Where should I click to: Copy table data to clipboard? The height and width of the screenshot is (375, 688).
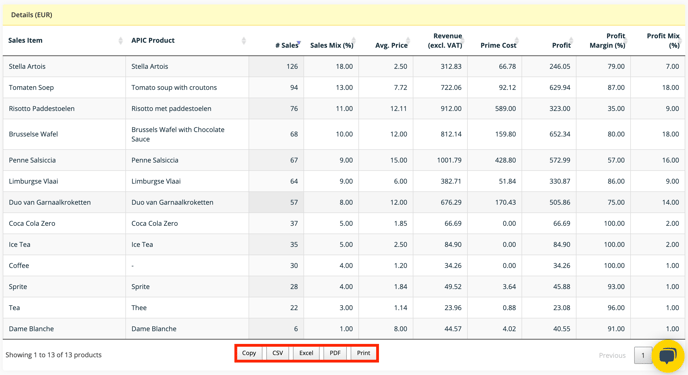(x=249, y=353)
